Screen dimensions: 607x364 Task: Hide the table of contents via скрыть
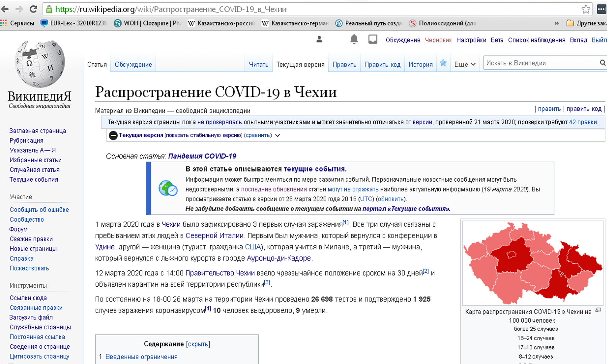tap(198, 344)
